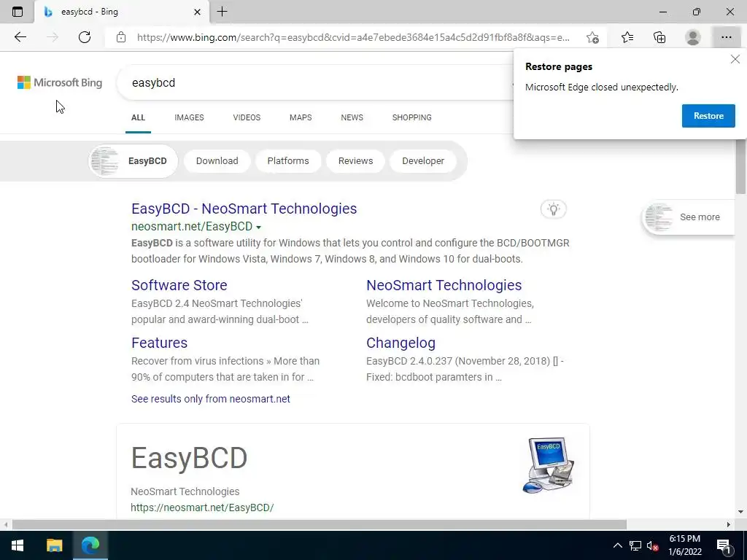Add this page to favorites
747x560 pixels.
point(592,37)
